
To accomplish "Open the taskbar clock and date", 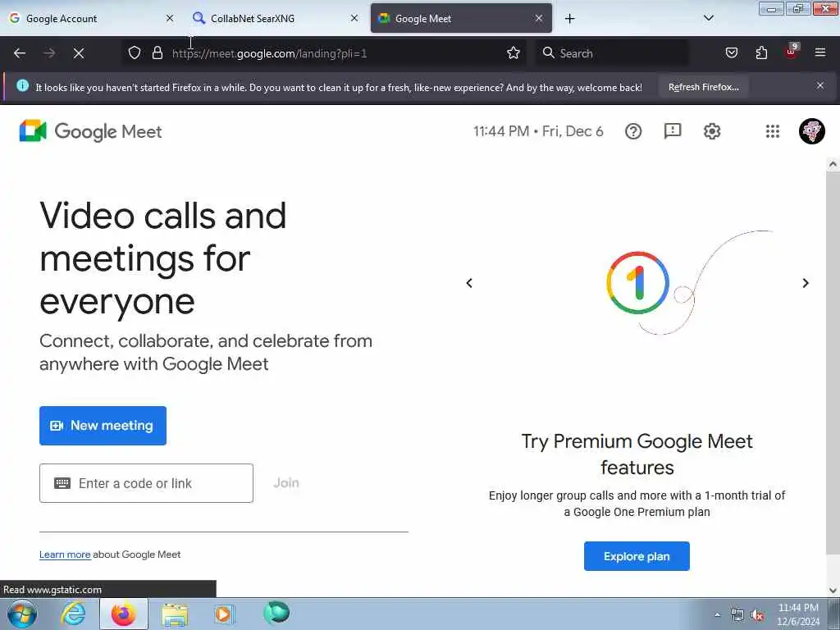I will coord(797,614).
